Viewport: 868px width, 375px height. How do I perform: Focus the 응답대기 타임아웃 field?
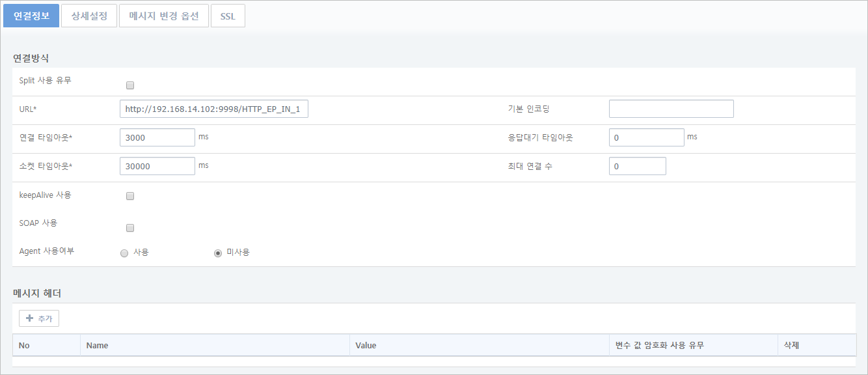click(x=646, y=138)
